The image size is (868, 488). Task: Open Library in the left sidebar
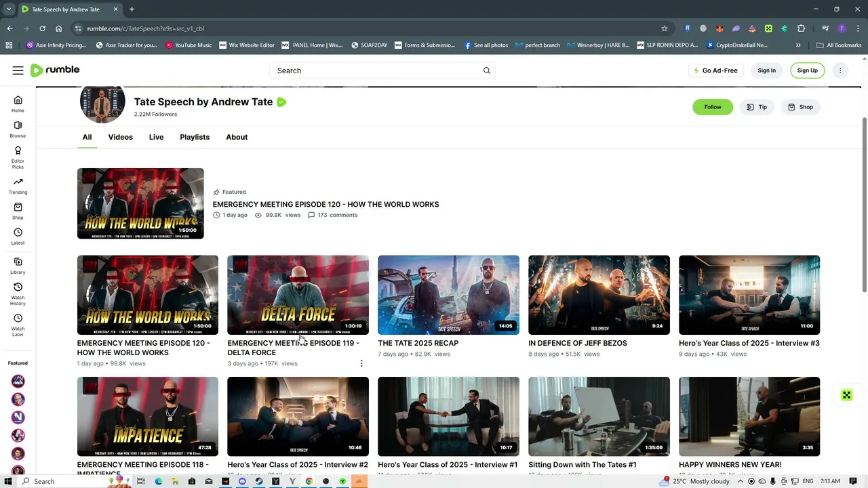tap(18, 266)
